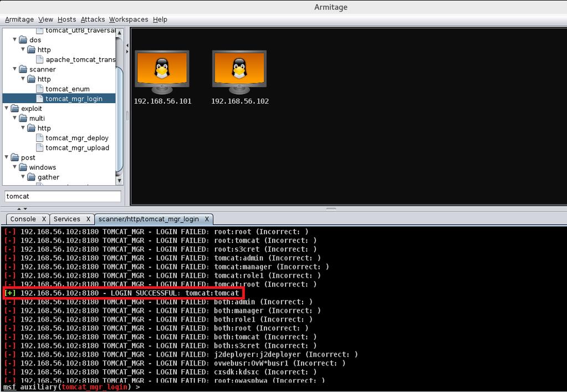Click the dos folder icon
567x392 pixels.
click(23, 40)
